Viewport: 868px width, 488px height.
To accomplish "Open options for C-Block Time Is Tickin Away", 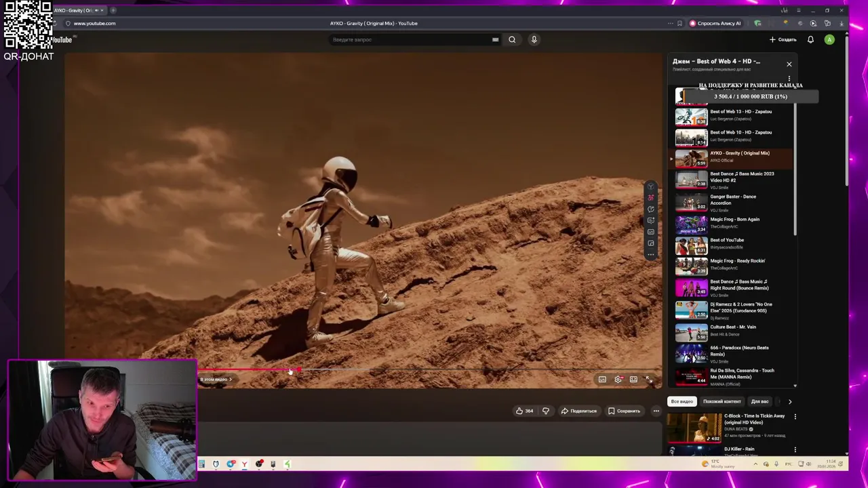I will click(795, 417).
